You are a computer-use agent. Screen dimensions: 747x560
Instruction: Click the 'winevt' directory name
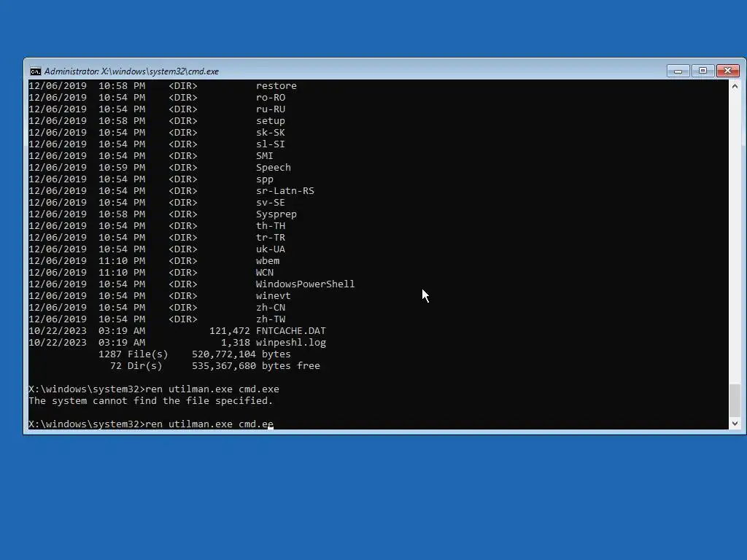pos(274,296)
